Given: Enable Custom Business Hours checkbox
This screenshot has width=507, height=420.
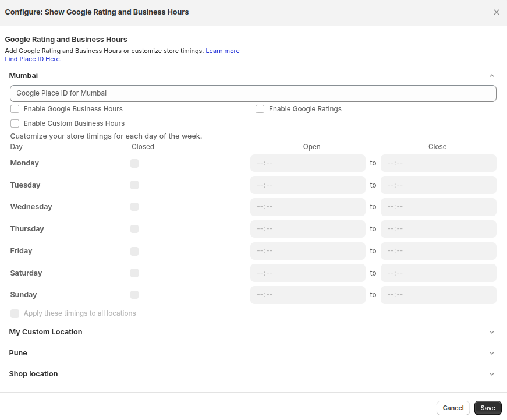Looking at the screenshot, I should (15, 123).
